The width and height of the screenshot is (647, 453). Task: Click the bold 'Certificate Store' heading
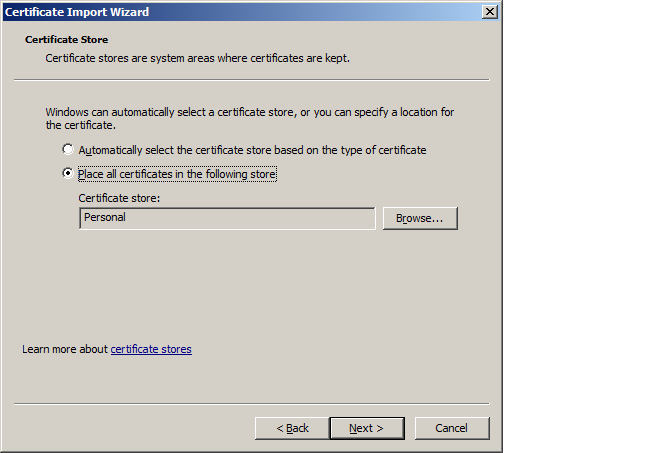coord(67,41)
